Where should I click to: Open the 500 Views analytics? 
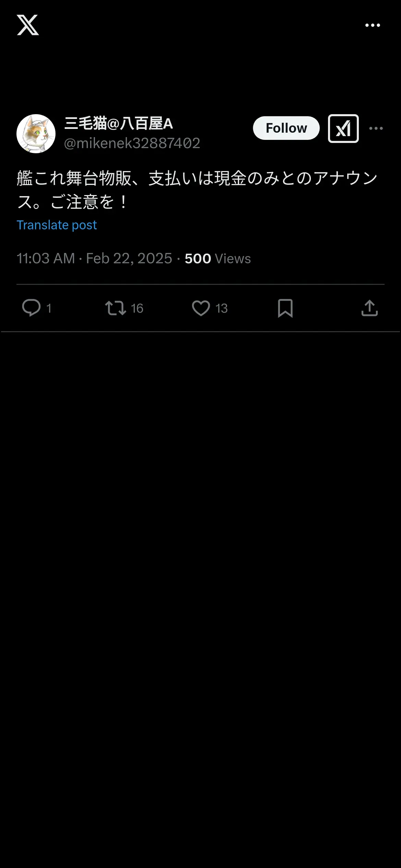tap(218, 259)
